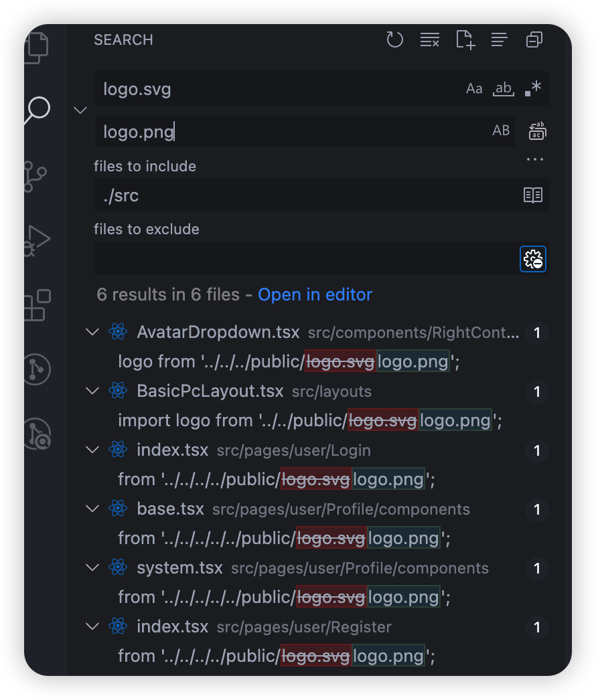Screen dimensions: 596x700
Task: Clear search results icon in header
Action: pos(430,39)
